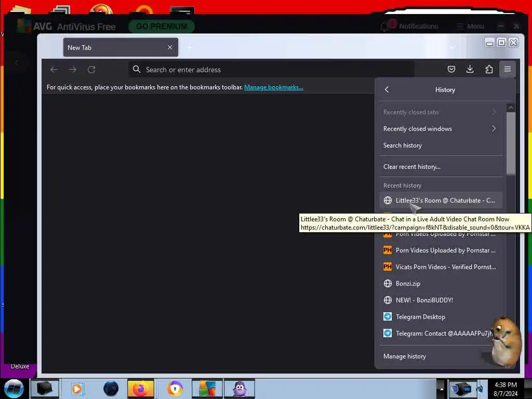The width and height of the screenshot is (532, 399).
Task: Expand Recently closed tabs submenu
Action: 441,112
